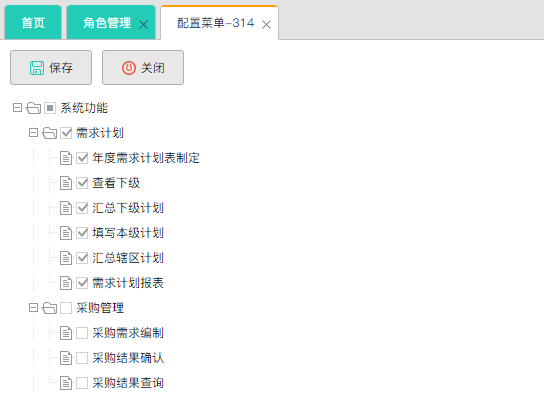
Task: Uncheck 年度需求计划表制定 checkbox
Action: click(x=82, y=158)
